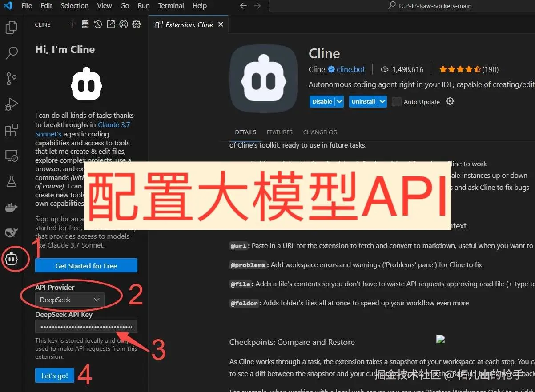Click the Cline extension title text

tap(324, 54)
